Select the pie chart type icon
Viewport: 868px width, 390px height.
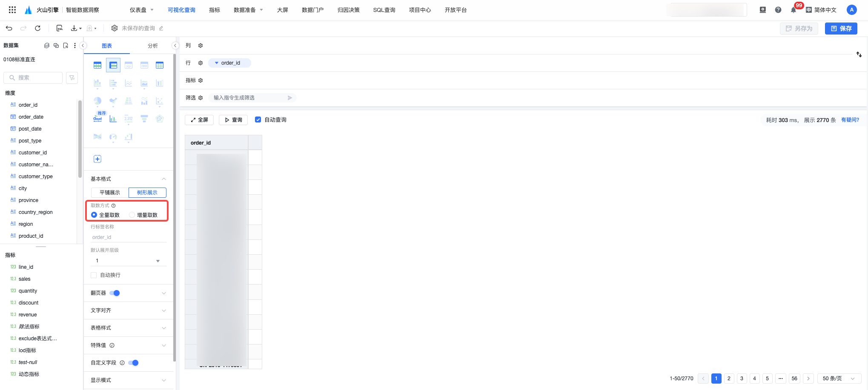tap(97, 101)
